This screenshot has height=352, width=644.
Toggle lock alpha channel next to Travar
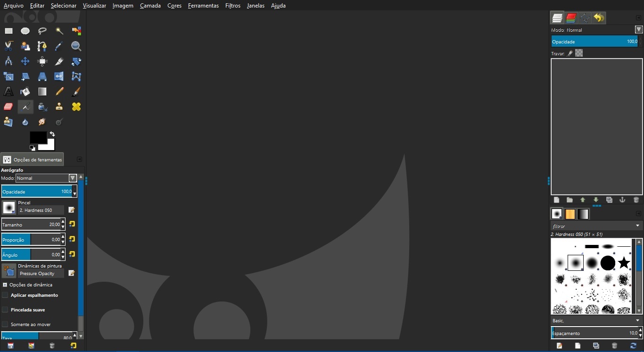pyautogui.click(x=579, y=53)
